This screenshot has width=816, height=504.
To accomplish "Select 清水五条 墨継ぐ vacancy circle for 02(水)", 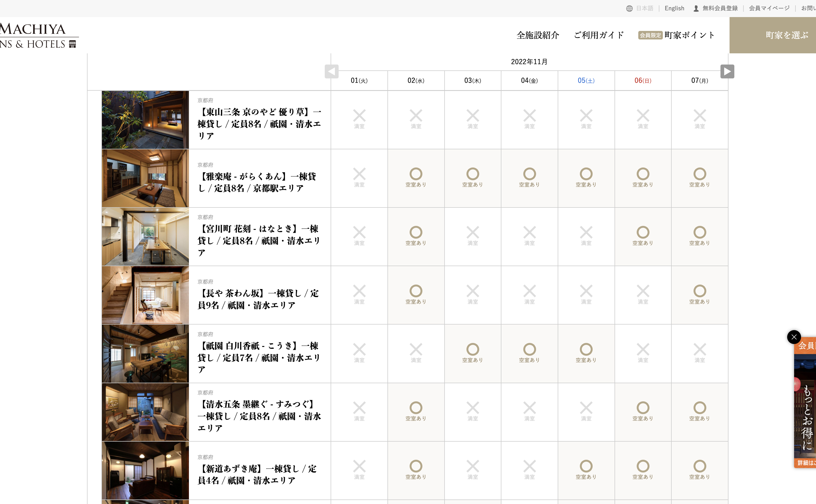I will click(x=416, y=408).
